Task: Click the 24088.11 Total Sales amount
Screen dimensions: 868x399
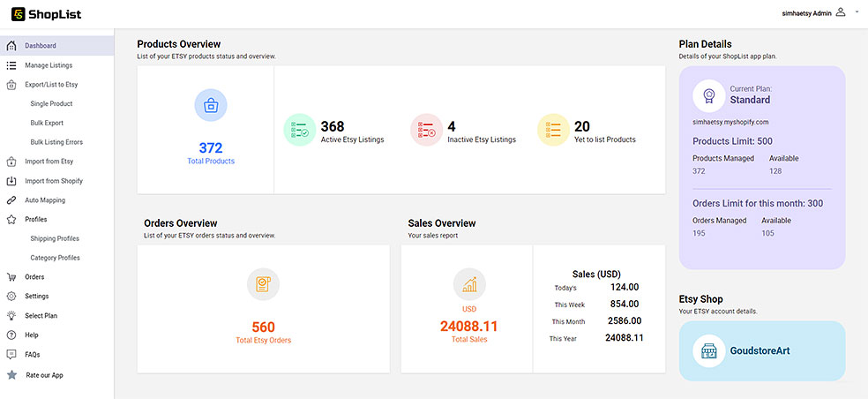Action: [x=469, y=326]
